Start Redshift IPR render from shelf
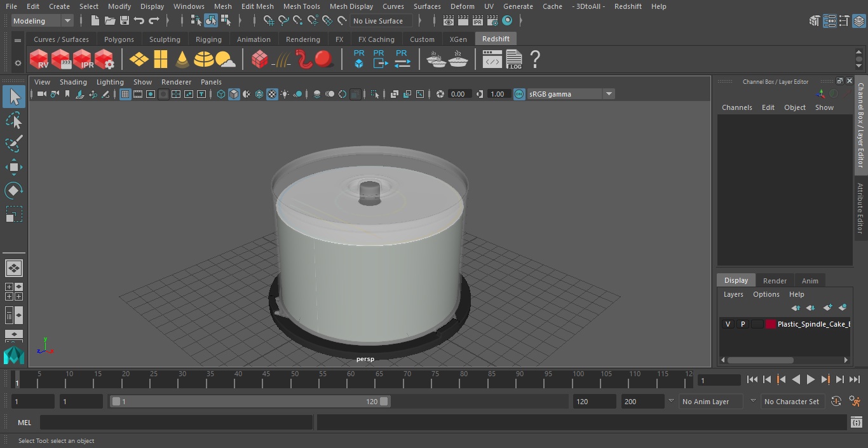Viewport: 868px width, 448px height. tap(83, 60)
